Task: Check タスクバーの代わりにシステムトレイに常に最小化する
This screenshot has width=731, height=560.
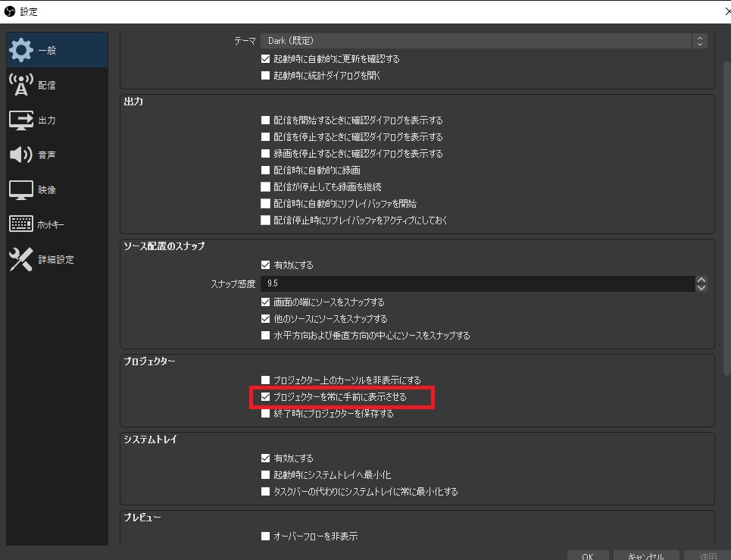Action: pos(266,492)
